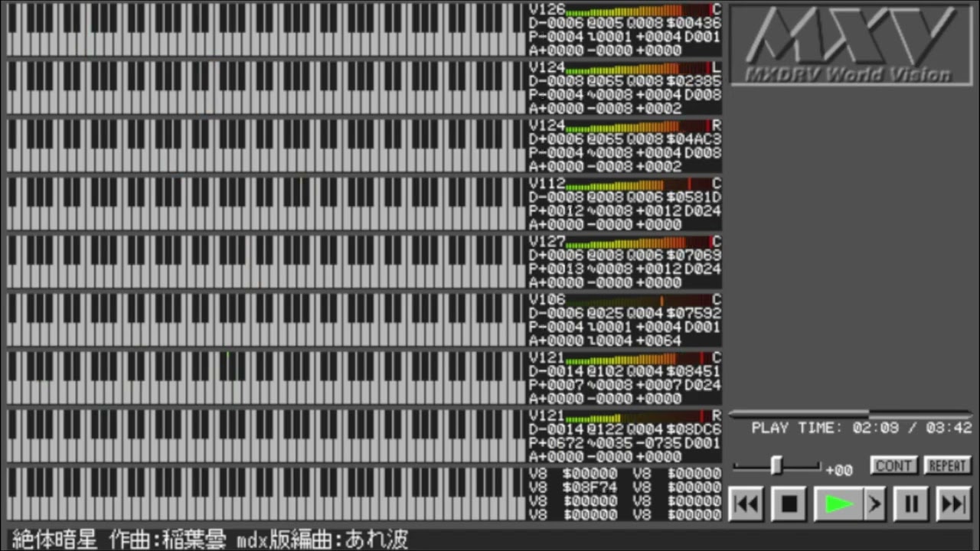Skip to next track button
980x551 pixels.
point(954,504)
